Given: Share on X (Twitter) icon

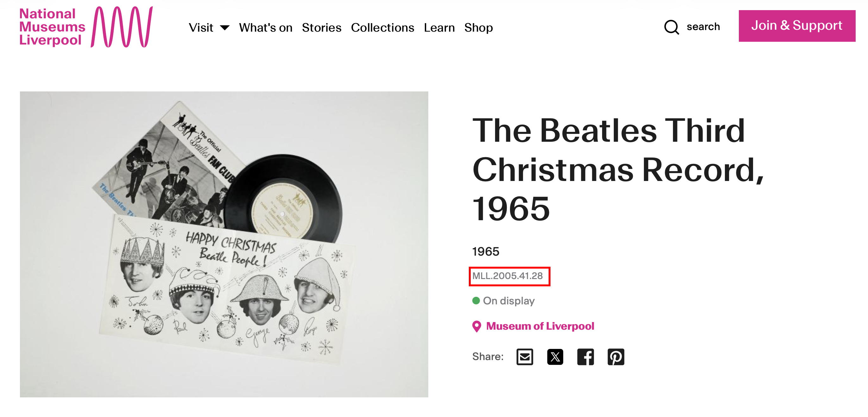Looking at the screenshot, I should [x=555, y=357].
